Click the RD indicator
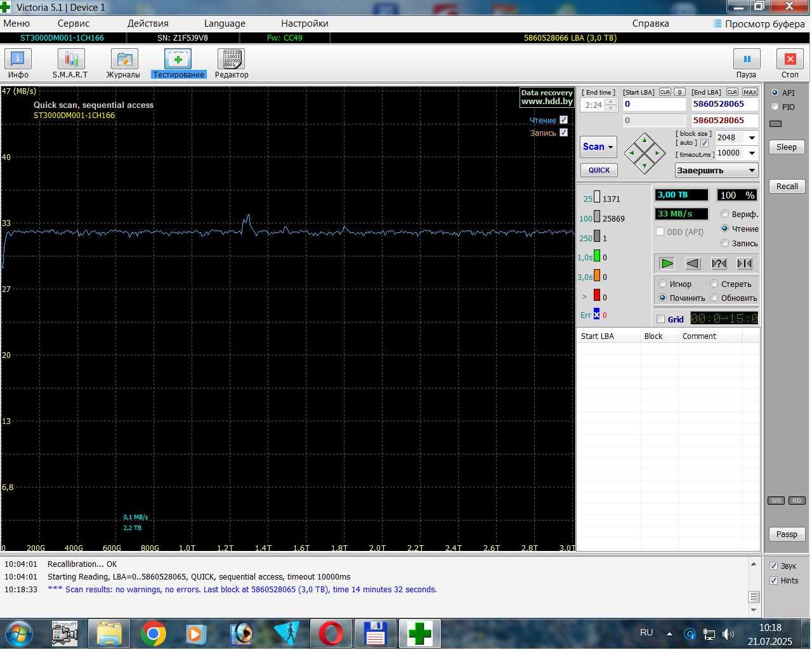The width and height of the screenshot is (812, 650). (x=797, y=500)
